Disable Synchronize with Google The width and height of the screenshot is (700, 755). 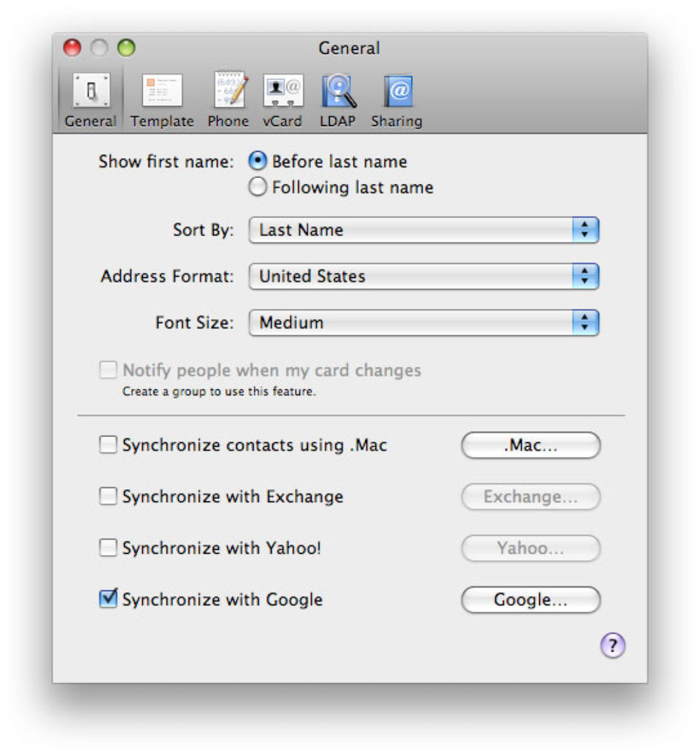coord(107,600)
